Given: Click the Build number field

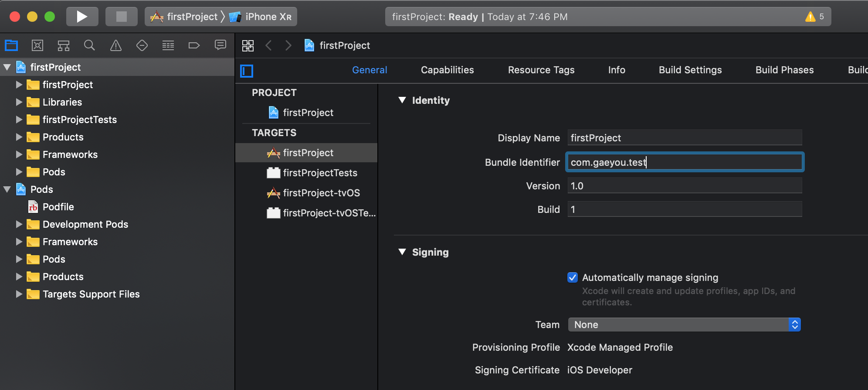Looking at the screenshot, I should pos(685,209).
